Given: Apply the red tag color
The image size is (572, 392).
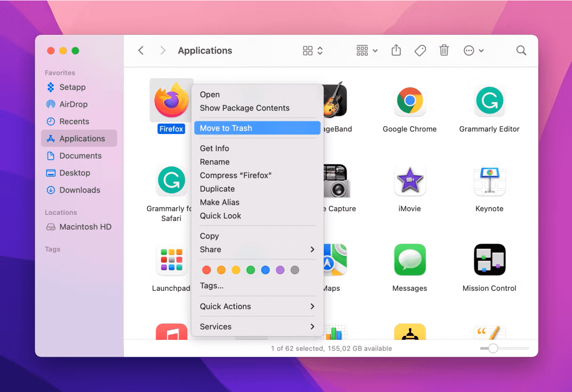Looking at the screenshot, I should [x=207, y=270].
